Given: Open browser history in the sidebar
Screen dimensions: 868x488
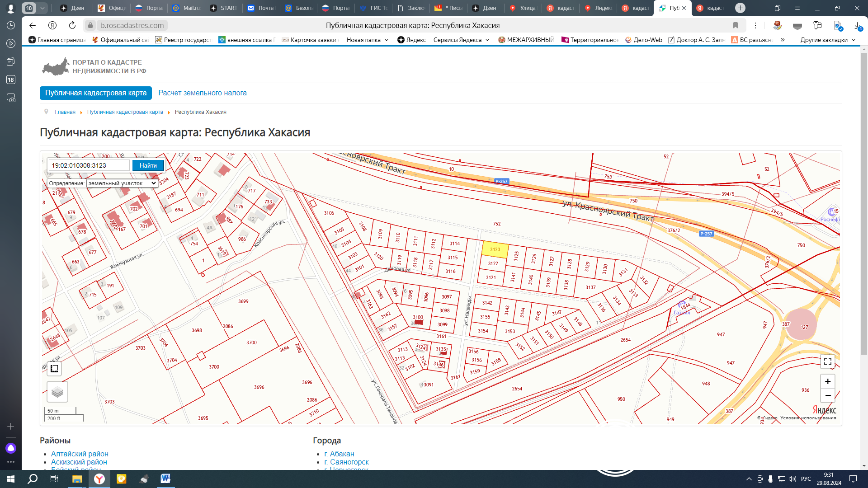Looking at the screenshot, I should [11, 25].
